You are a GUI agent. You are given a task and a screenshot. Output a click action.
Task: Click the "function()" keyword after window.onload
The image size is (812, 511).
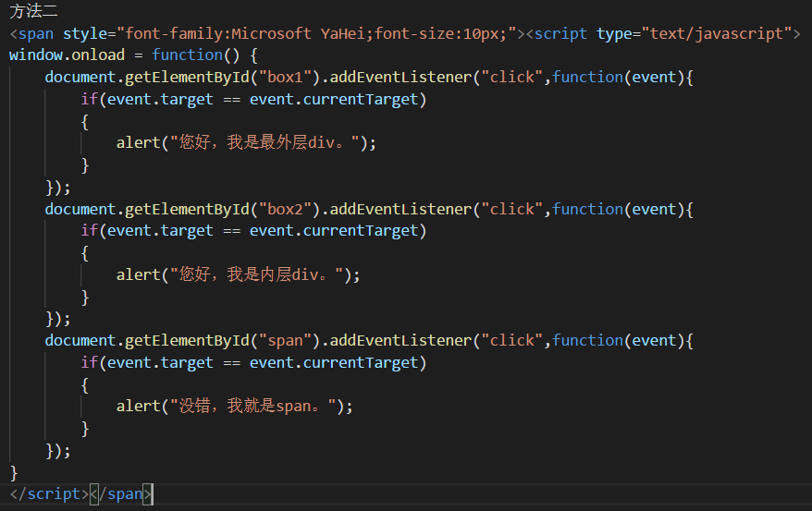click(196, 55)
